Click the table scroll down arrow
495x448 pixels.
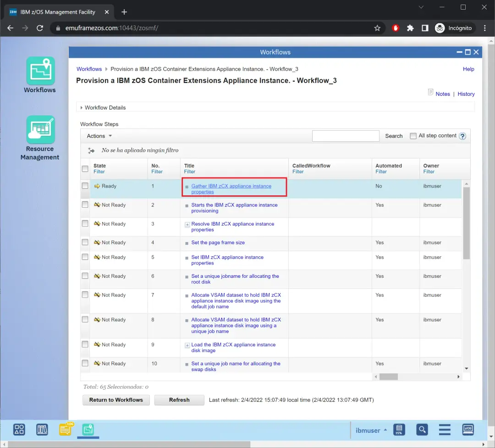(467, 369)
